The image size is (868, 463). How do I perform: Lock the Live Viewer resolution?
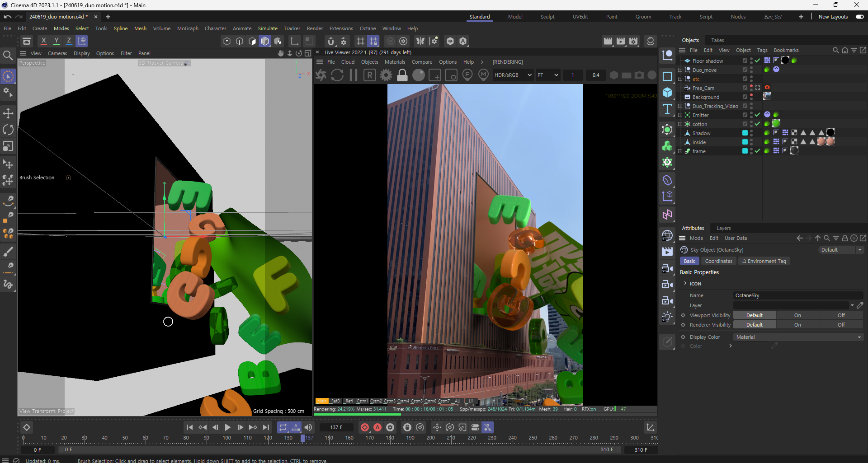[402, 75]
